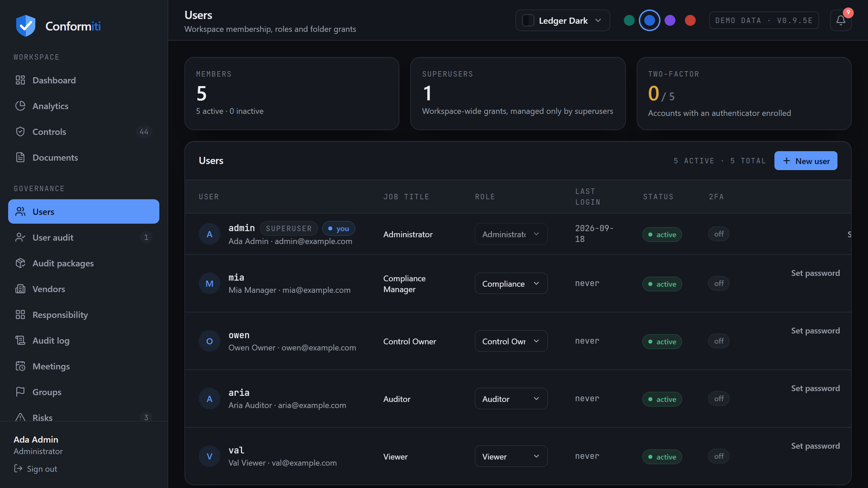The image size is (868, 488).
Task: Toggle admin's active status pill
Action: (662, 235)
